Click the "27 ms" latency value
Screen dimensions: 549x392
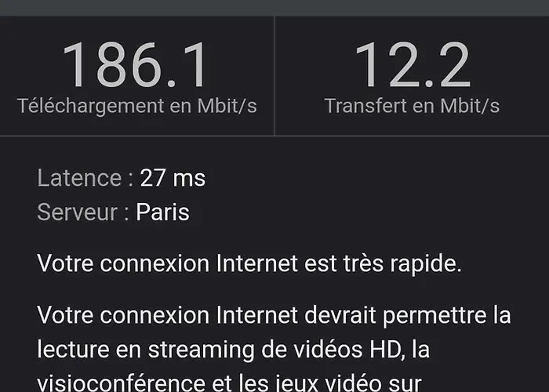click(x=173, y=178)
